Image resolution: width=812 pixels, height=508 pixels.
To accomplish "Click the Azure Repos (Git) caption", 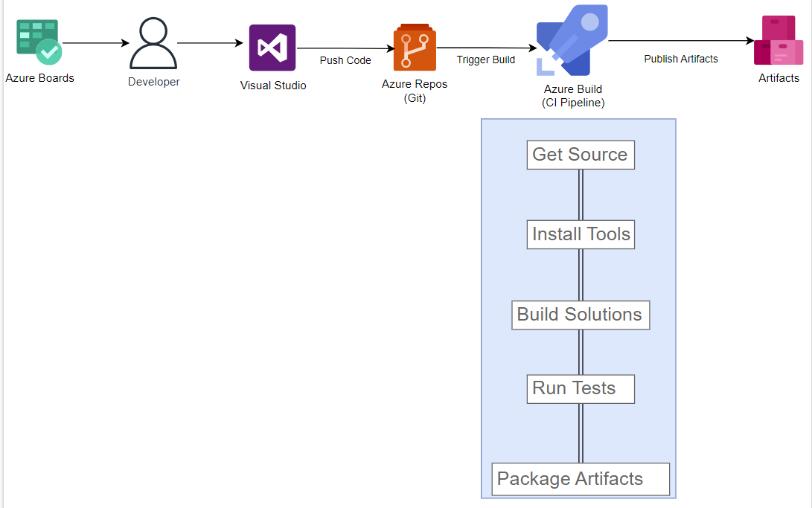I will coord(415,91).
